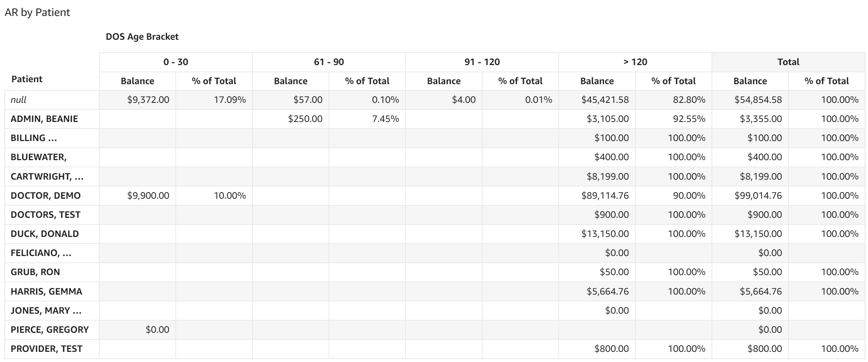The width and height of the screenshot is (868, 362).
Task: Click the DOCTOR, DEMO row label
Action: (x=46, y=196)
